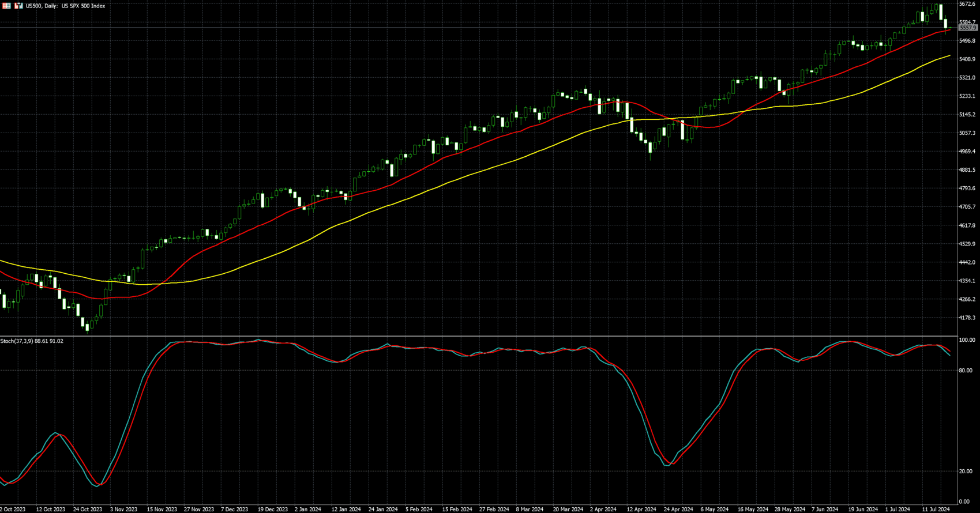980x513 pixels.
Task: Click the 80.00 level on the stochastic scale
Action: [x=966, y=371]
